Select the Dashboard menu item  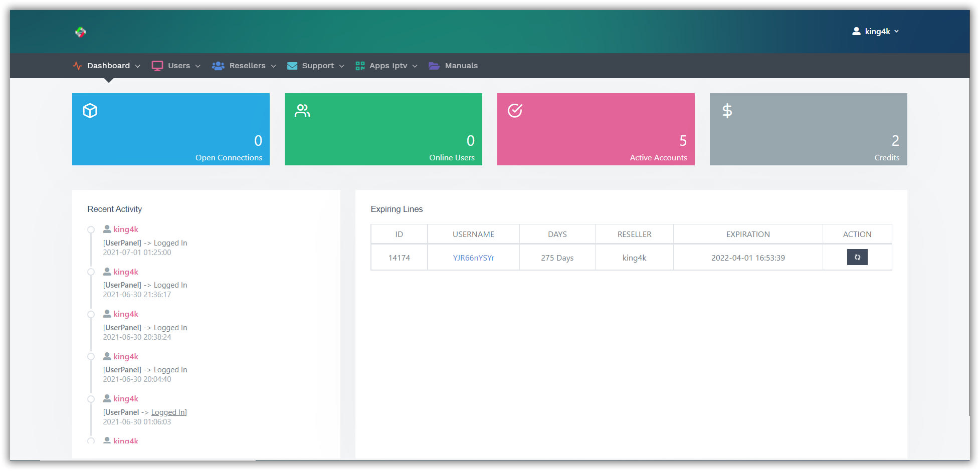[x=108, y=65]
